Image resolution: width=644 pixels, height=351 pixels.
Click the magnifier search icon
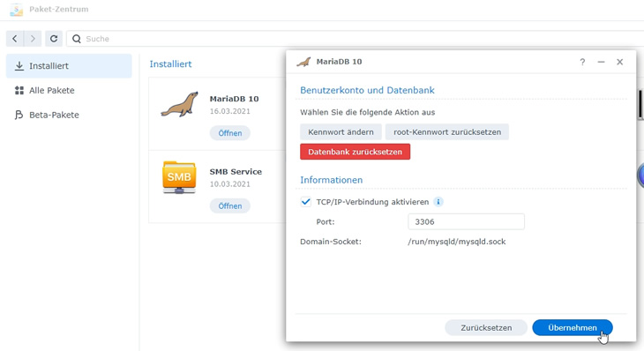[x=77, y=39]
